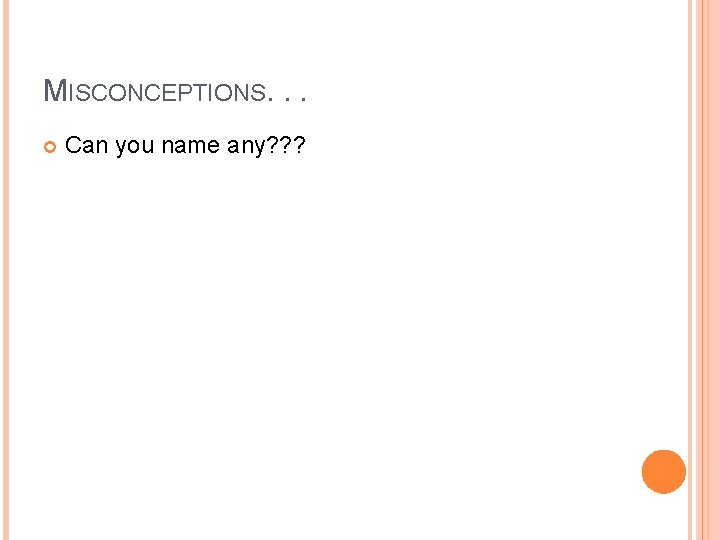Click the middle question mark in bullet
The image size is (720, 540).
[286, 145]
